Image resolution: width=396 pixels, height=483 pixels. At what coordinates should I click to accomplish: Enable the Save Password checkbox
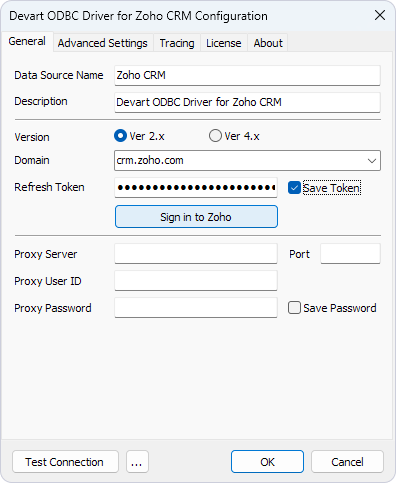coord(294,308)
